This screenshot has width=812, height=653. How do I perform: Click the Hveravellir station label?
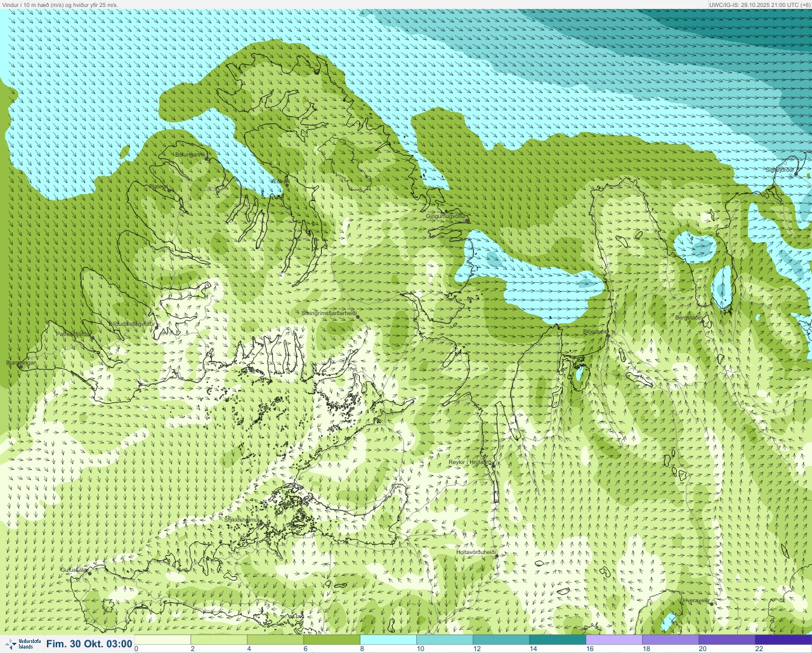click(x=695, y=600)
